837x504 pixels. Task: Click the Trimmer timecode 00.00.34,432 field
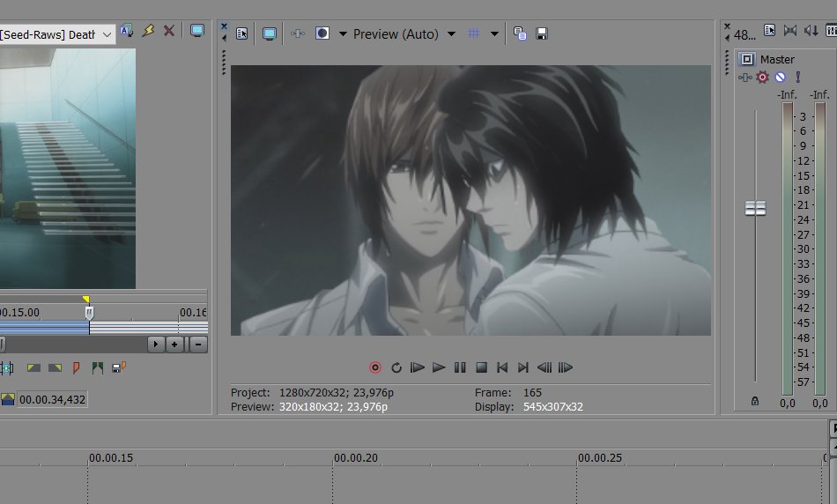(52, 399)
